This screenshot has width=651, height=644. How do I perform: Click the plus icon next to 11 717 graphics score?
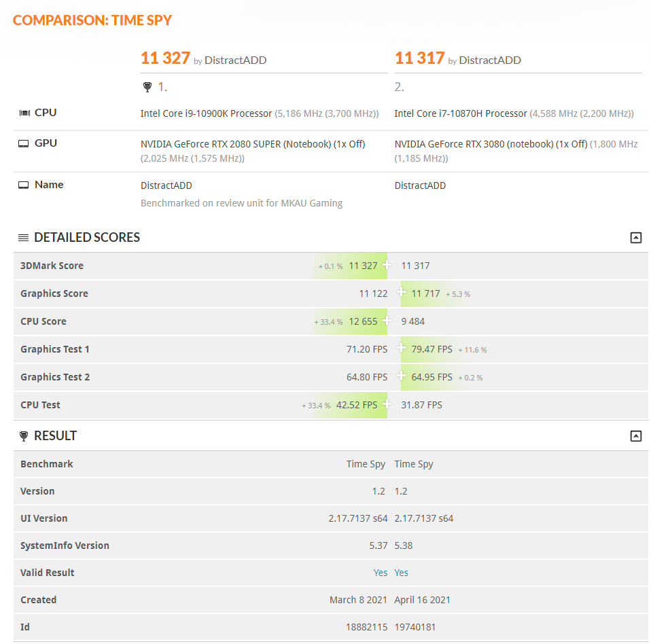(x=401, y=293)
